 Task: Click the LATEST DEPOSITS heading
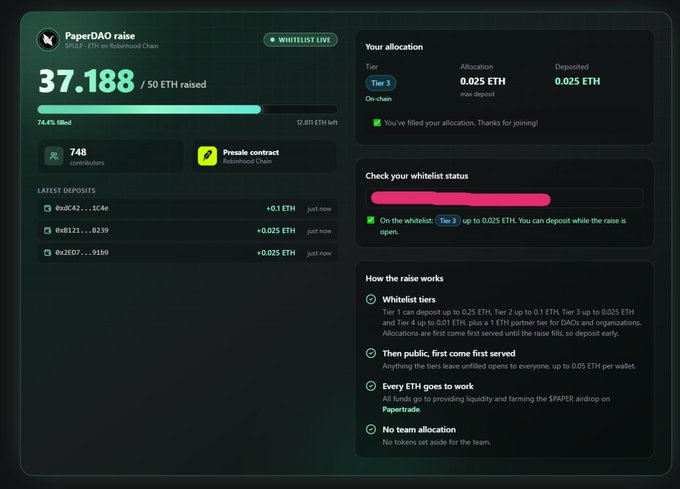click(66, 191)
